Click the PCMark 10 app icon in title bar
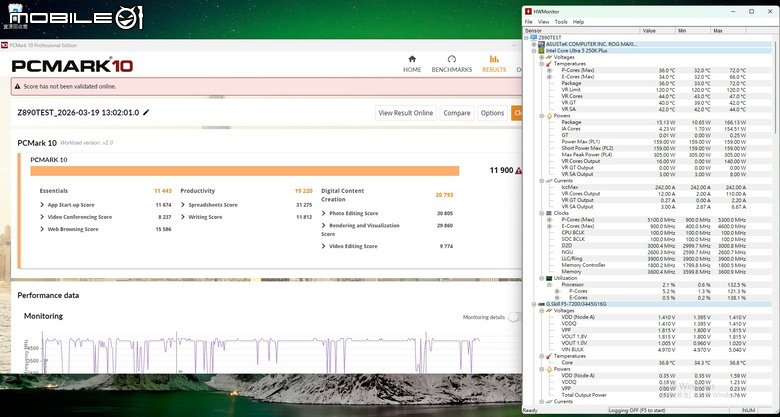This screenshot has height=417, width=780. 4,45
